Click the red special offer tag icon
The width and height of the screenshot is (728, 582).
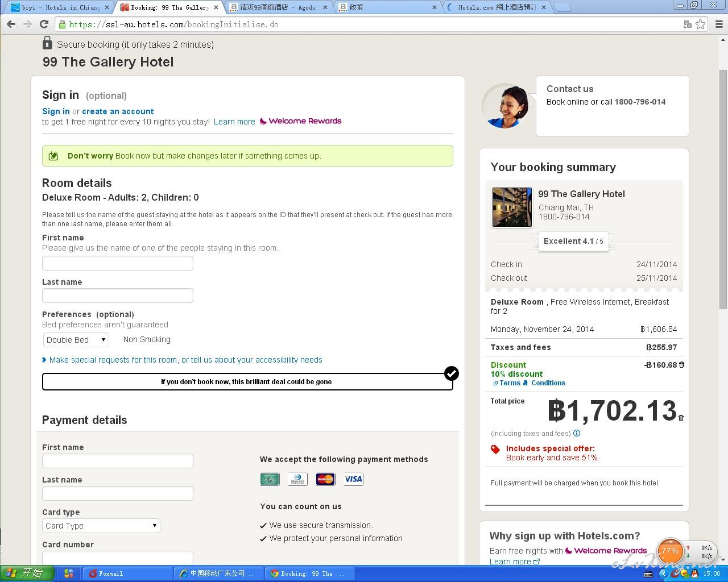(x=495, y=450)
